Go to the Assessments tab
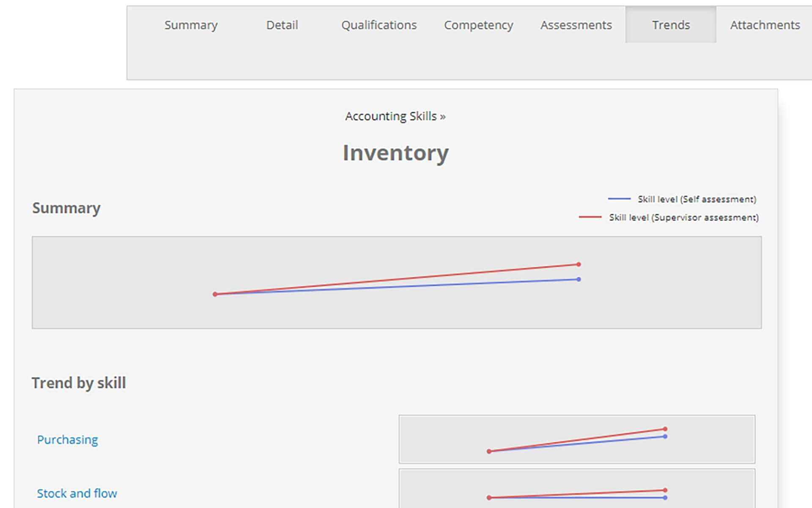The height and width of the screenshot is (508, 812). click(x=576, y=25)
